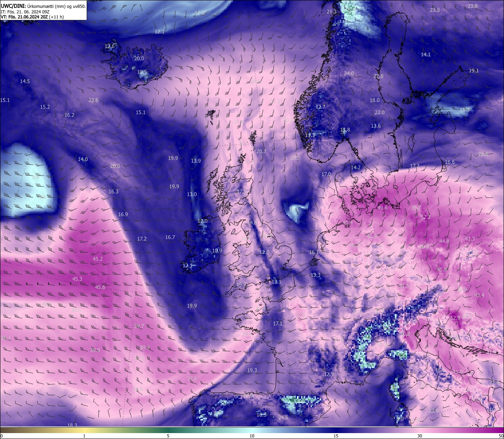Click the 16.6 value label

(x=450, y=162)
